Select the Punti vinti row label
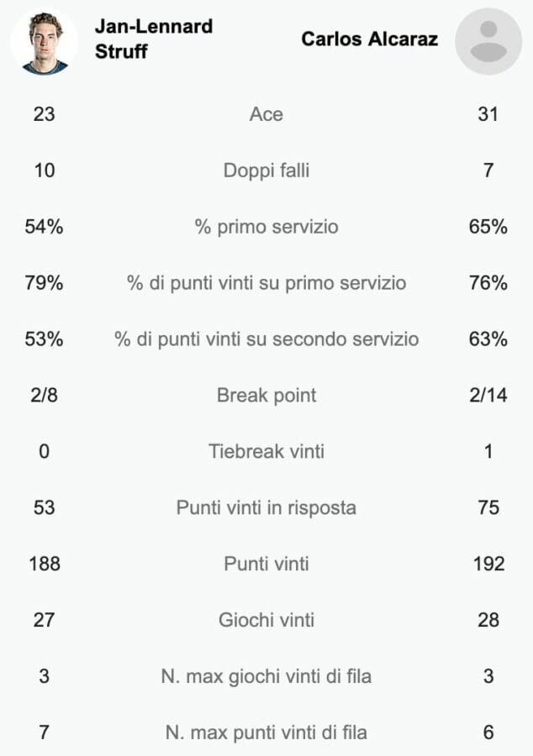The image size is (533, 756). (266, 564)
